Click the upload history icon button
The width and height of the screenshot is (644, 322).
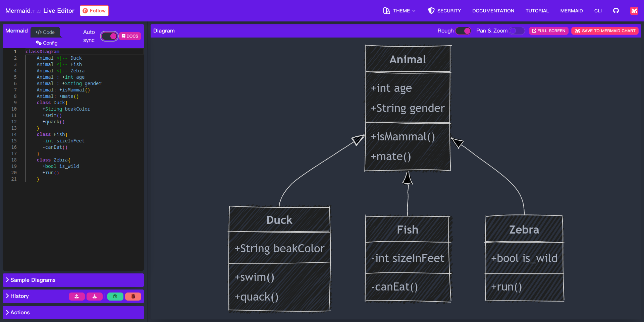pos(77,297)
